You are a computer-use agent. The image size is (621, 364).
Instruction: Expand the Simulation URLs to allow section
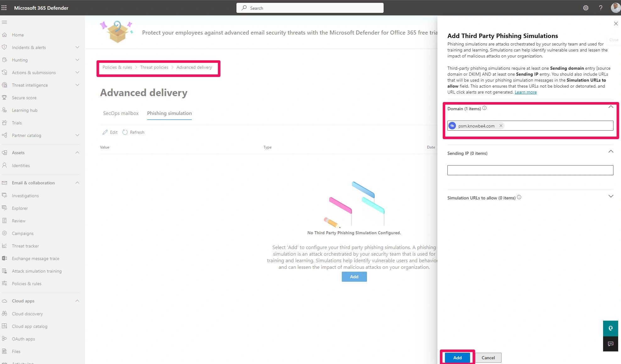pyautogui.click(x=611, y=196)
